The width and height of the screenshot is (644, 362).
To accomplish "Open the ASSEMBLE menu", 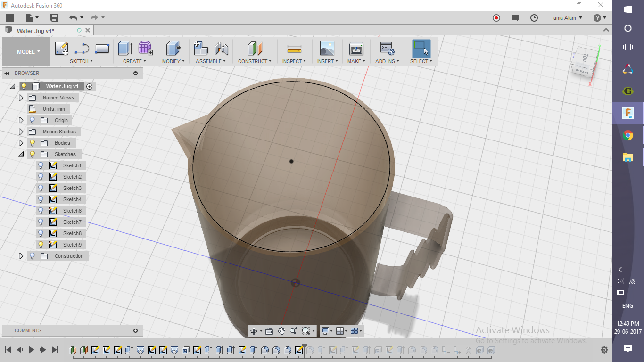I will point(211,61).
